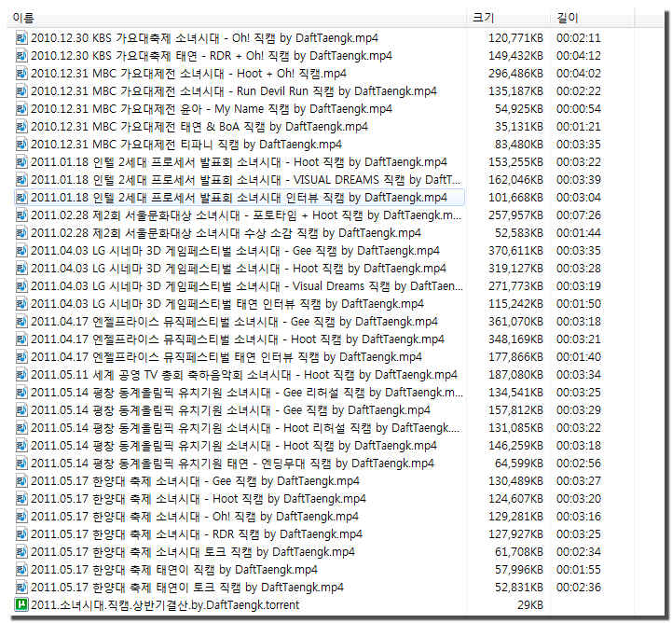Click the icon of LG 시네마 태연 인터뷰 file
672x623 pixels.
point(21,304)
